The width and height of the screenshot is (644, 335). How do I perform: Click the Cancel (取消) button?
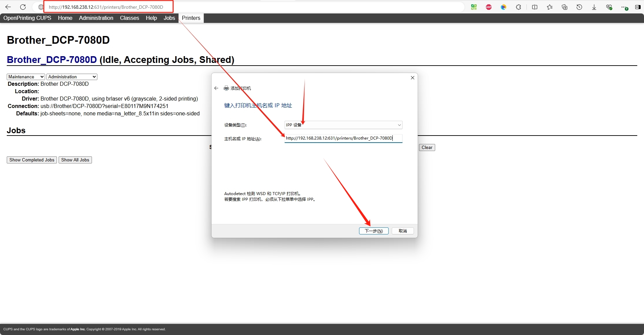tap(403, 231)
